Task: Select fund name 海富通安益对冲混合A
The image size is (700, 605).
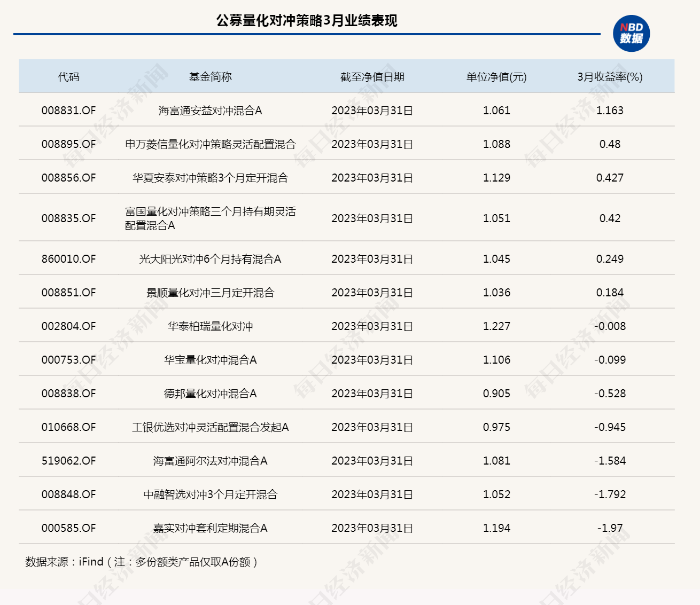Action: click(x=211, y=111)
